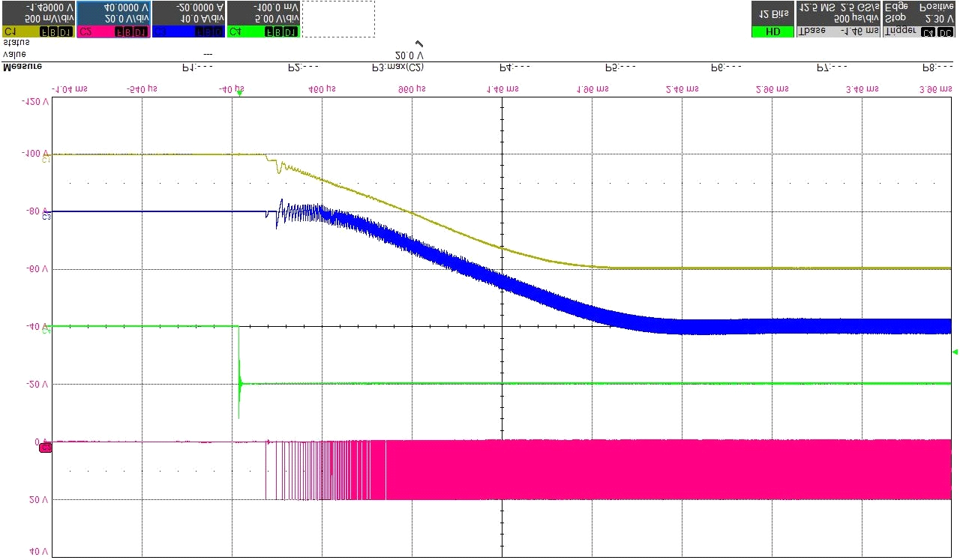Open the blue C3 channel descriptor
The image size is (960, 560).
click(x=187, y=19)
